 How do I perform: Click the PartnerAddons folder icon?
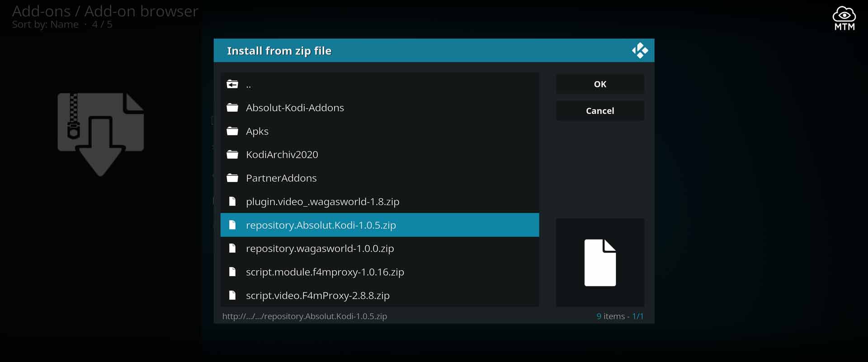[232, 178]
